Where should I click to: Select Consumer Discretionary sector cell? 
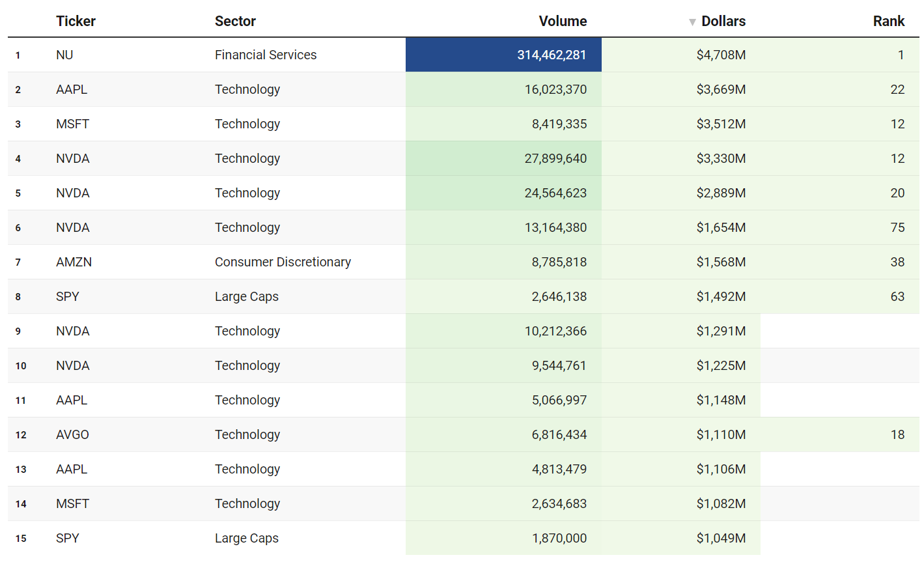(283, 262)
